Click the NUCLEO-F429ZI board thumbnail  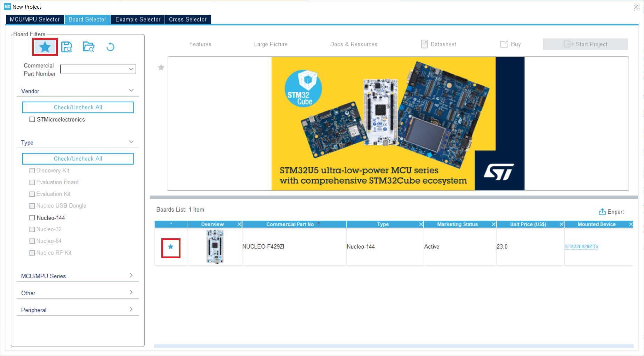point(215,246)
